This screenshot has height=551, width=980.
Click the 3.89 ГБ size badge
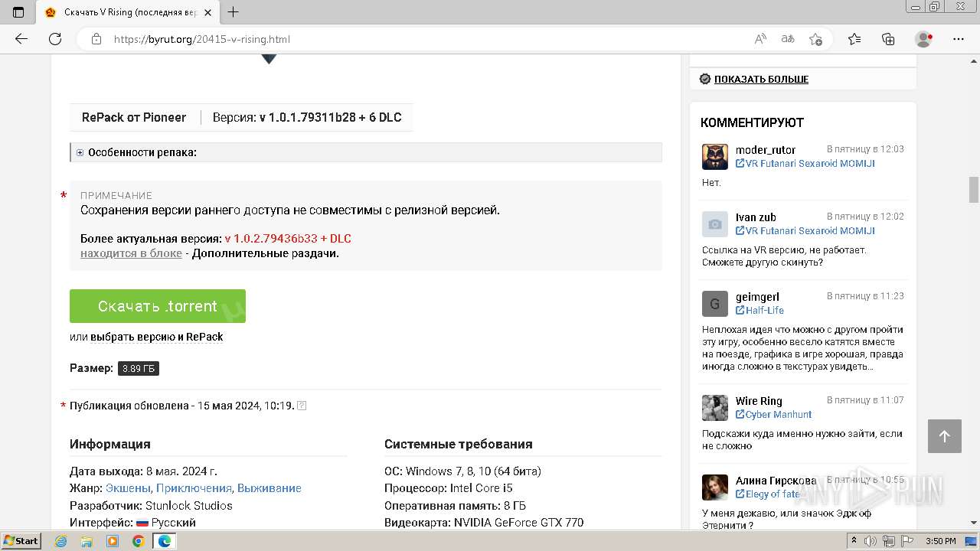(x=139, y=368)
